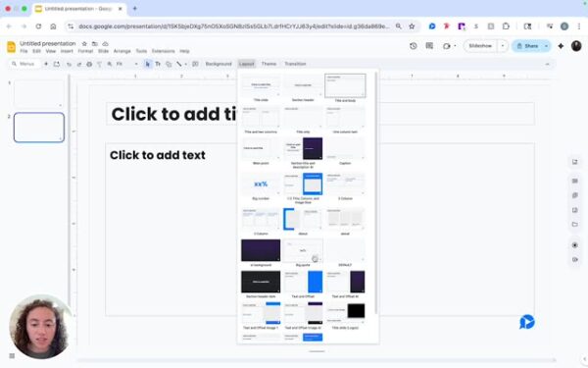The width and height of the screenshot is (588, 368).
Task: Select slide 2 thumbnail in filmstrip
Action: click(x=39, y=128)
